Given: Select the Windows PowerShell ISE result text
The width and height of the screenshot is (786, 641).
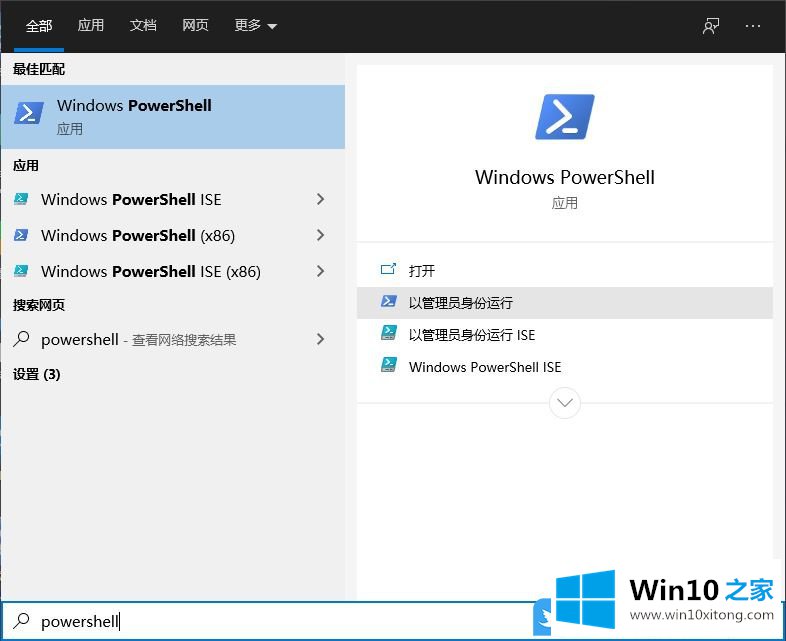Looking at the screenshot, I should pos(131,199).
